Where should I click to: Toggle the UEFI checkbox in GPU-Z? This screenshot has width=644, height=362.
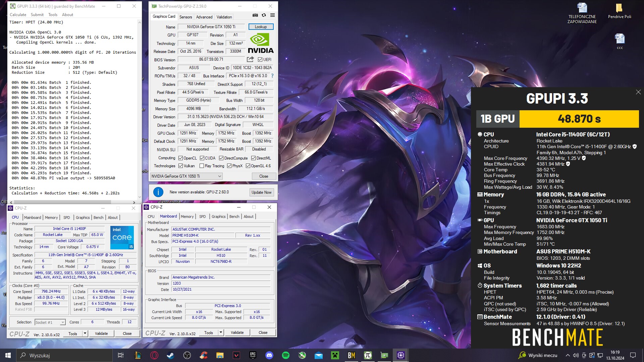click(260, 60)
